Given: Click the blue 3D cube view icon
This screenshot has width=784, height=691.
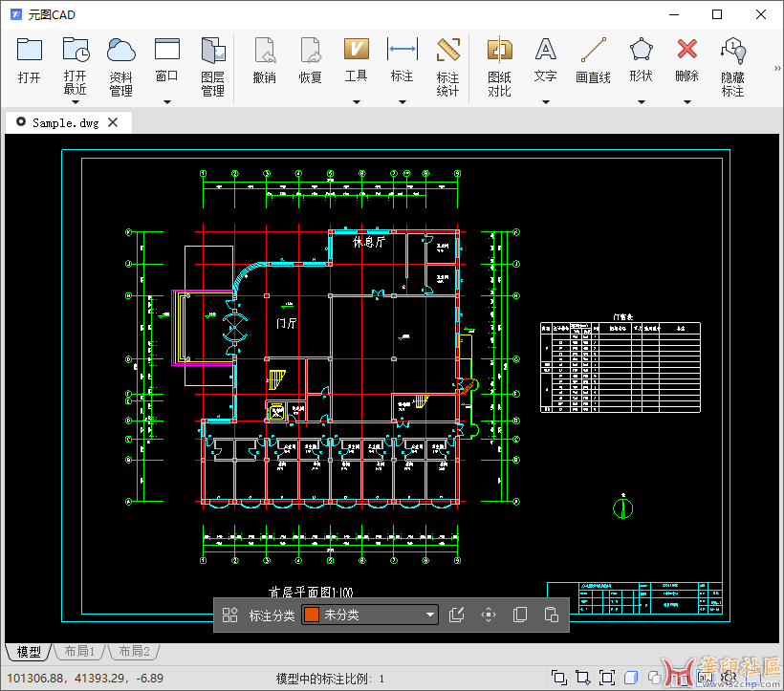Looking at the screenshot, I should [631, 678].
